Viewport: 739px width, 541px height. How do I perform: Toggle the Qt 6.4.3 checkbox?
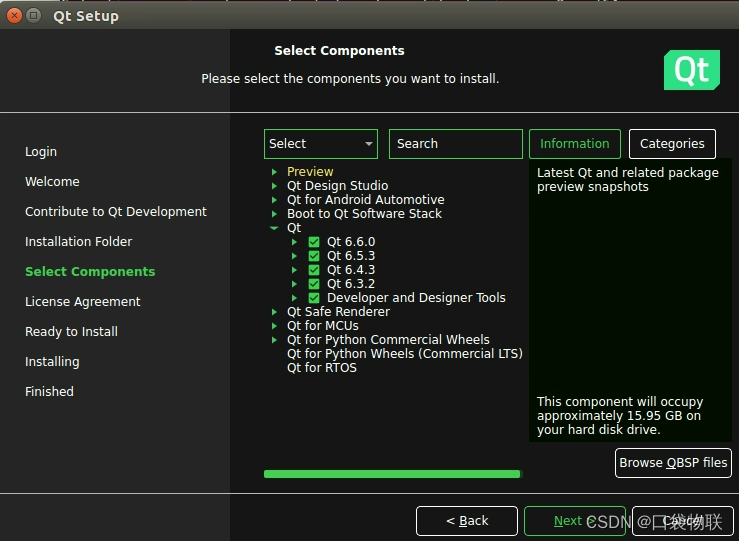tap(314, 270)
